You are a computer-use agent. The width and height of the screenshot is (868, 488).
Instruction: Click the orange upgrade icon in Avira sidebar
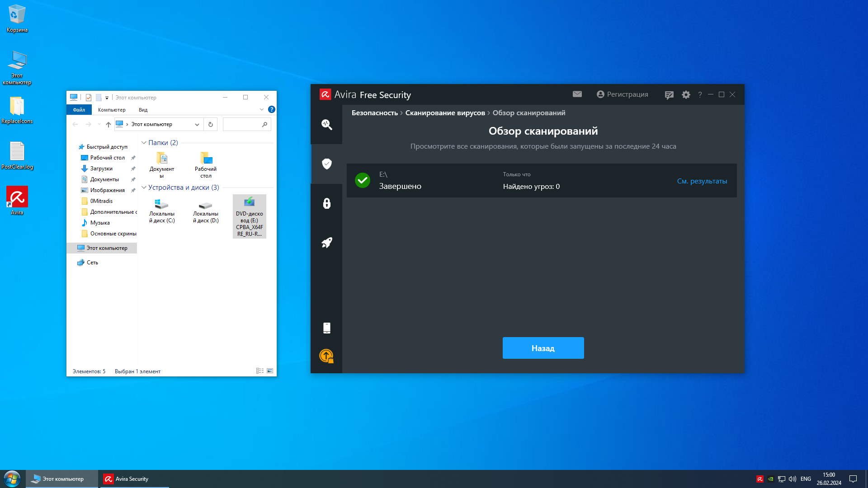click(326, 356)
